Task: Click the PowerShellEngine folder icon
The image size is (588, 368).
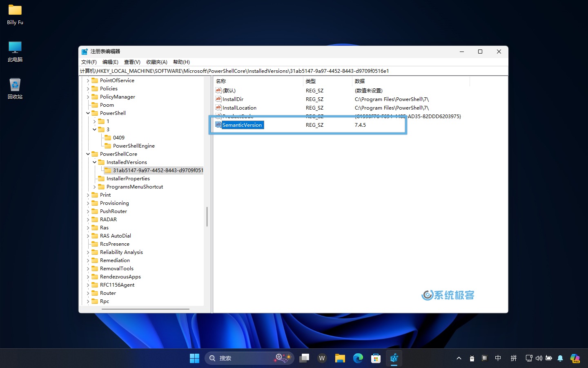Action: pyautogui.click(x=108, y=146)
